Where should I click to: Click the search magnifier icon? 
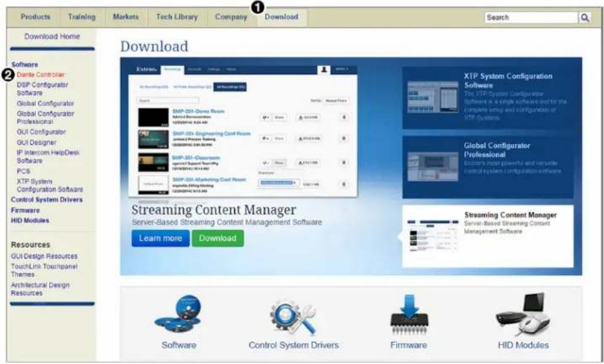click(584, 18)
